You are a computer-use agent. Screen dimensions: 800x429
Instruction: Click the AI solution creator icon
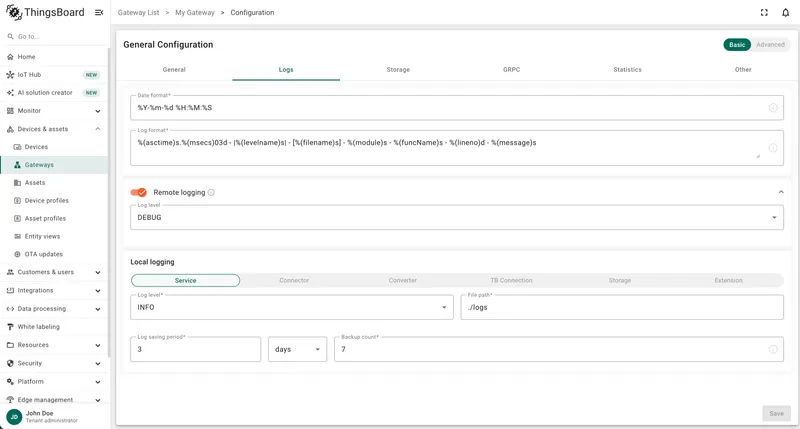(x=10, y=93)
